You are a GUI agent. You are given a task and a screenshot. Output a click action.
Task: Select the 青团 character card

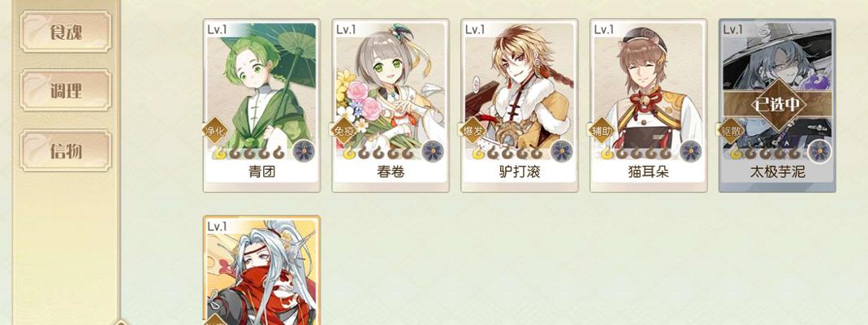click(261, 106)
